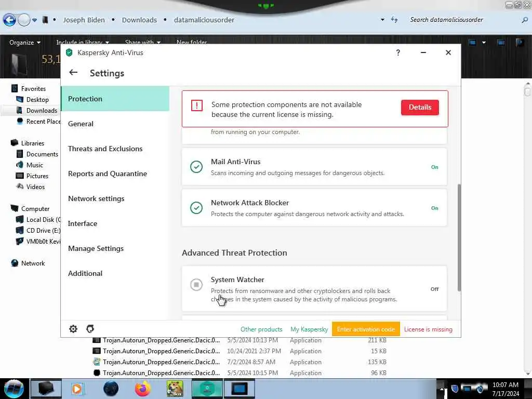Click Joseph Biden in Explorer breadcrumb
Viewport: 532px width, 399px height.
coord(84,20)
